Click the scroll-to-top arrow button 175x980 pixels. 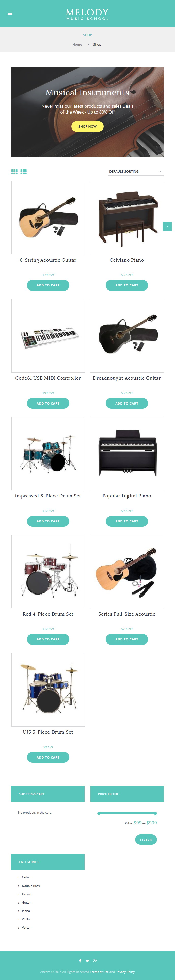167,226
